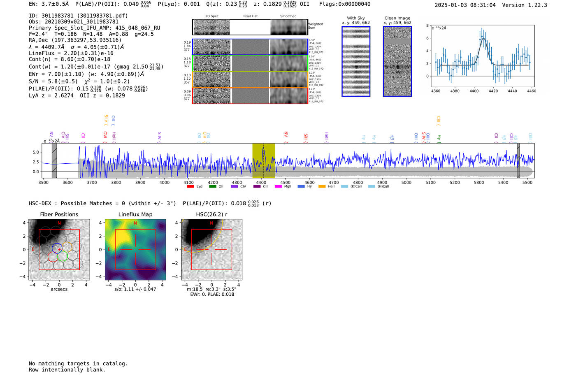This screenshot has width=576, height=392.
Task: Click the 2D Spec column header
Action: tap(212, 16)
